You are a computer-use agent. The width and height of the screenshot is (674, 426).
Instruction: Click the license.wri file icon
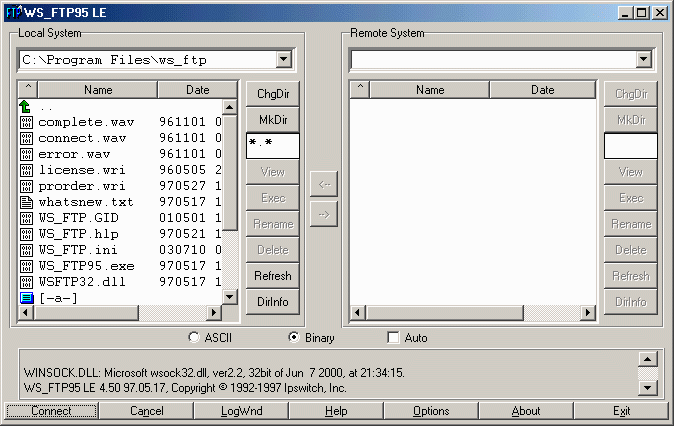[27, 170]
